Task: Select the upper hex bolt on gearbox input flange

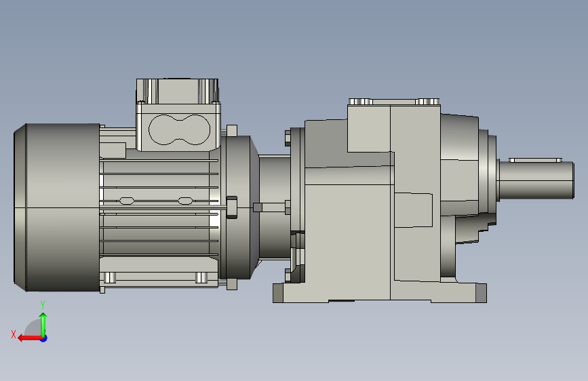Action: tap(288, 138)
